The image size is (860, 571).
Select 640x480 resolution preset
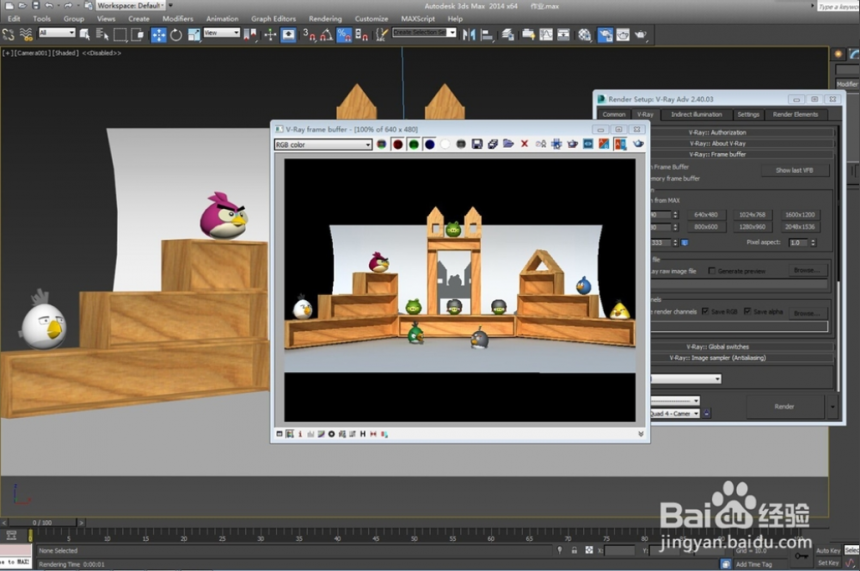[705, 214]
